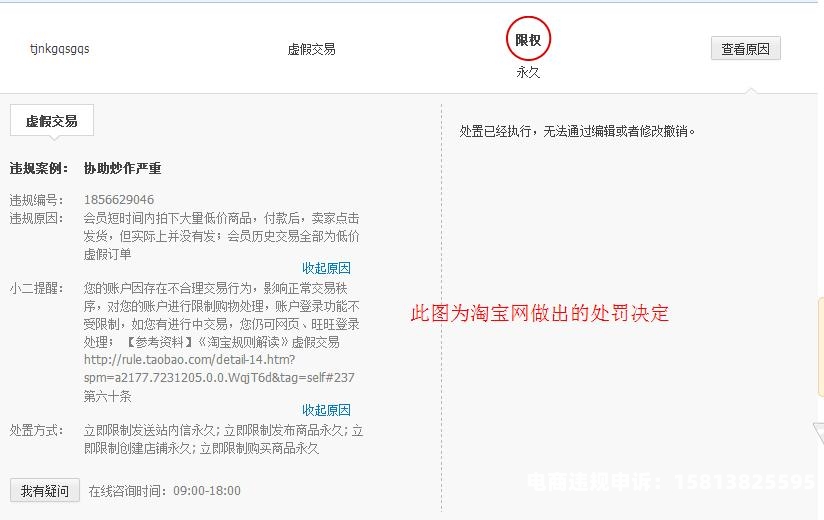Click the 协助炒作严重 case heading
The image size is (824, 520).
122,168
